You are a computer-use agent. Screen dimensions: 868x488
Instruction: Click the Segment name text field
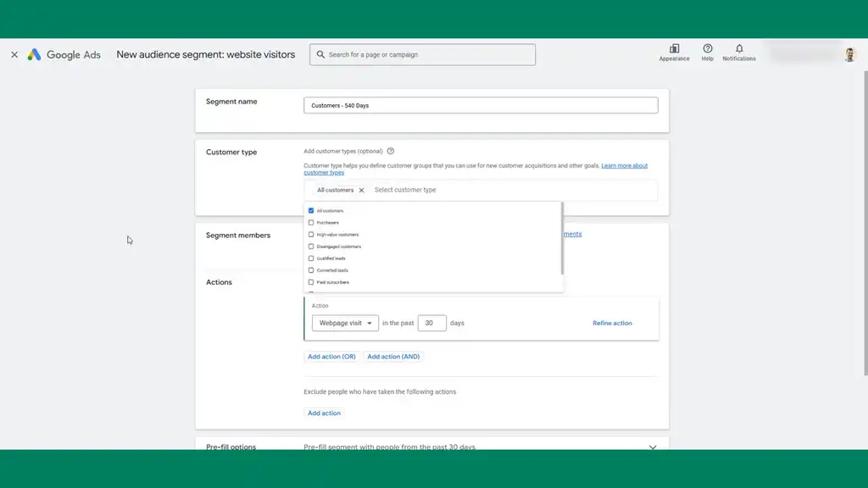[481, 104]
